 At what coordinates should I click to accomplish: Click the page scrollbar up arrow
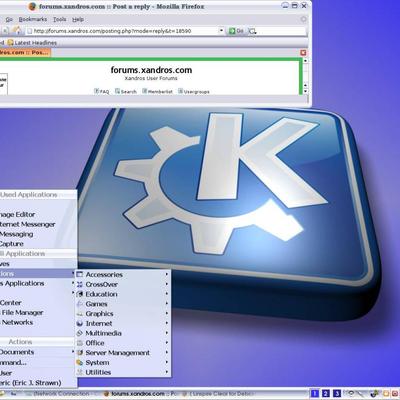pos(305,61)
